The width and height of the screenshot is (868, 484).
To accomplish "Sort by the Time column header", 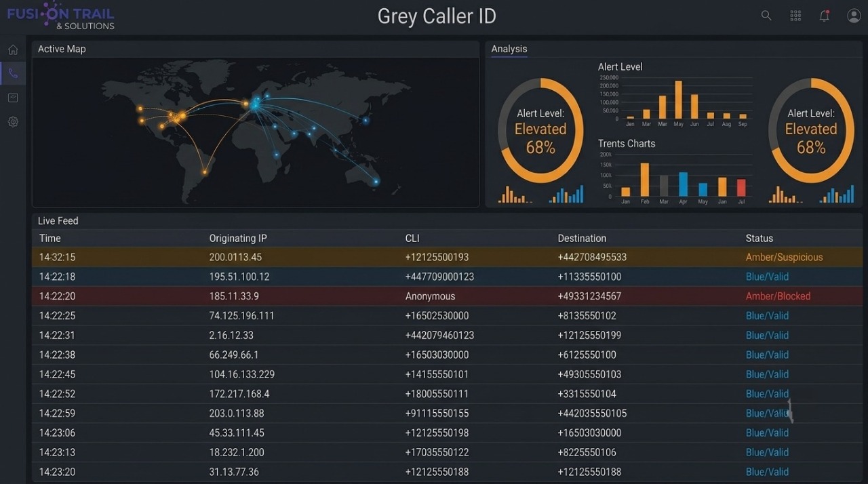I will (x=50, y=239).
